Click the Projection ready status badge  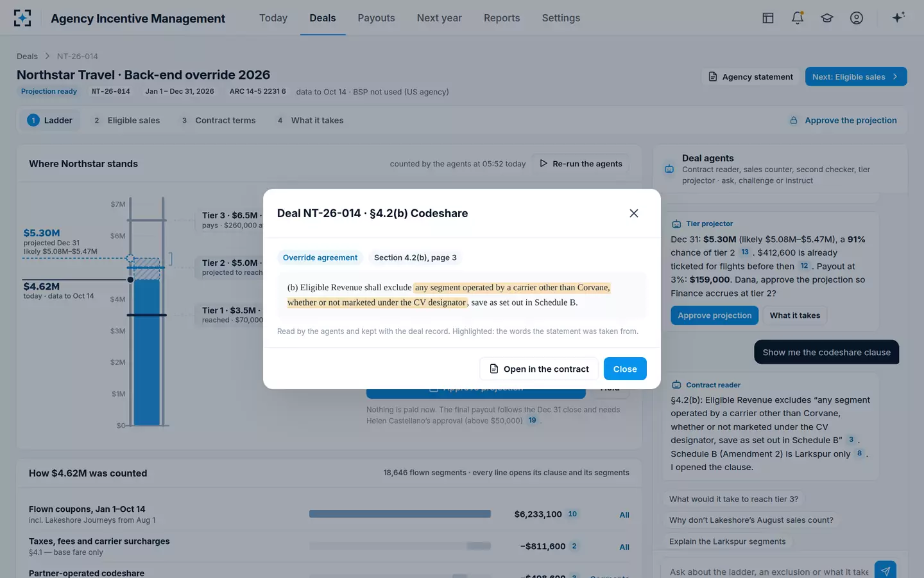coord(49,92)
